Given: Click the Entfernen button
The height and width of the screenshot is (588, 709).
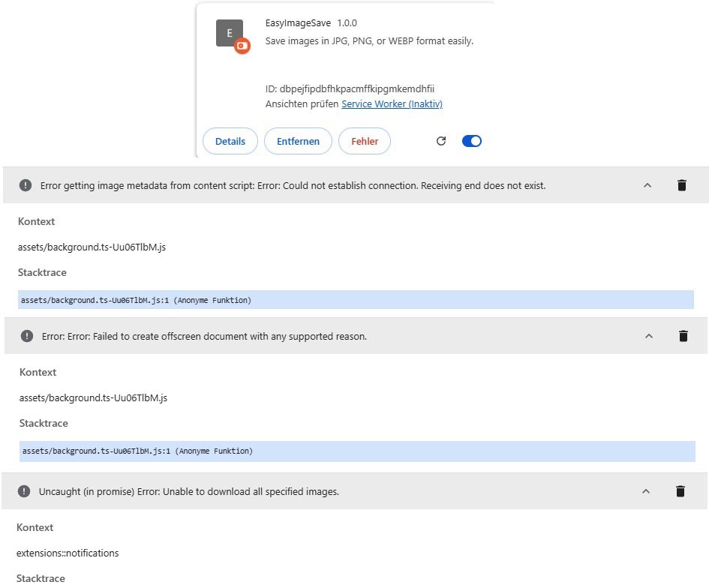Looking at the screenshot, I should pos(298,141).
